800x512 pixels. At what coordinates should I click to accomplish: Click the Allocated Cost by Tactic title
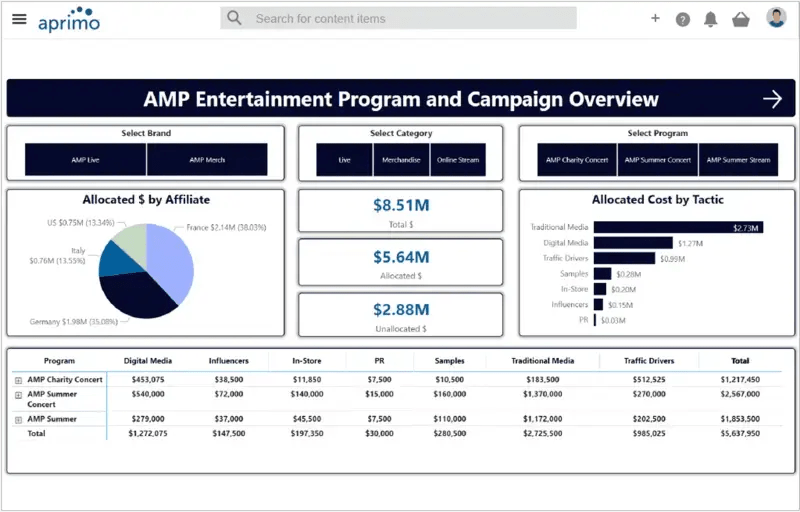658,199
